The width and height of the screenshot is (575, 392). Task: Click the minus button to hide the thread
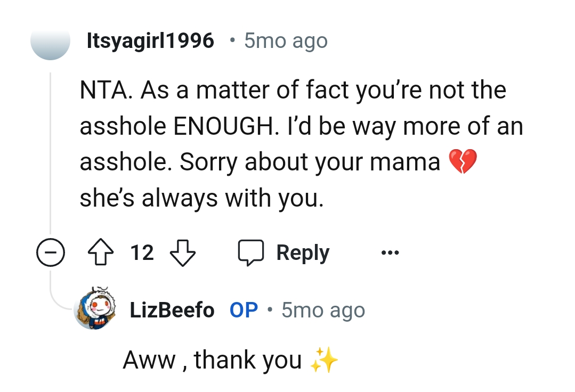click(x=50, y=252)
